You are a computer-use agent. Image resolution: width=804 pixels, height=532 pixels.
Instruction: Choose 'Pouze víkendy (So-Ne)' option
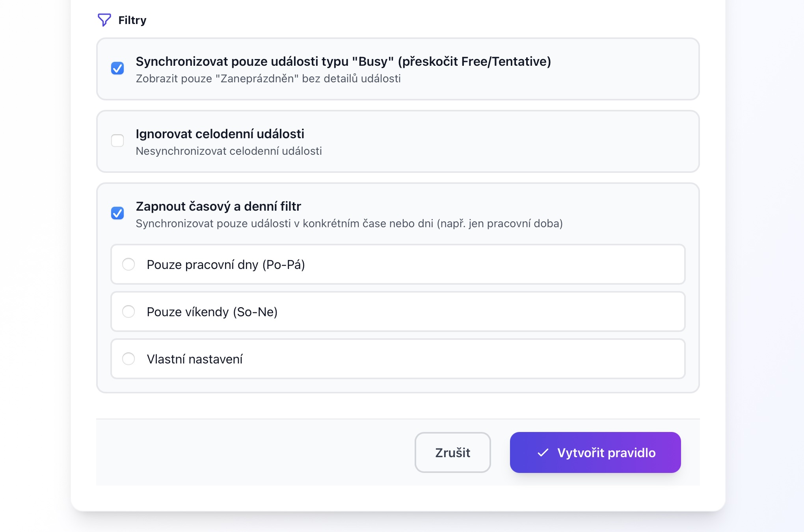pyautogui.click(x=128, y=311)
